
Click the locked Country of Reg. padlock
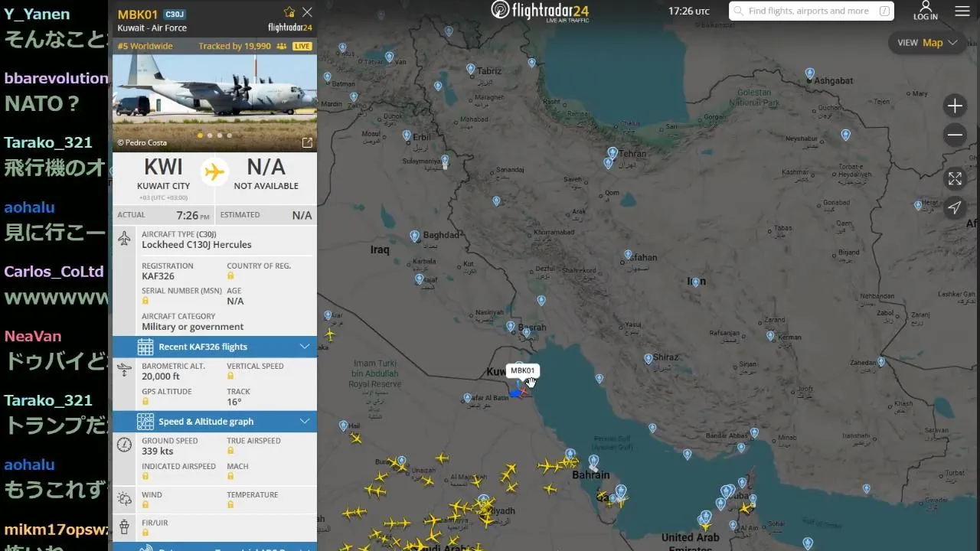(230, 276)
